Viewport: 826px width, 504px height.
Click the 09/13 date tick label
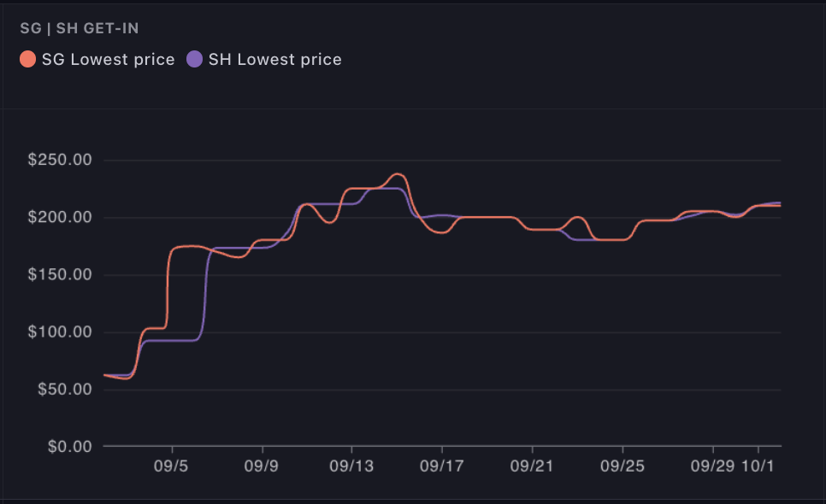[351, 469]
